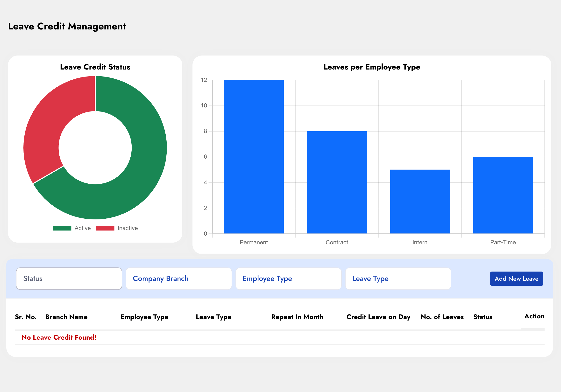This screenshot has width=561, height=392.
Task: Toggle the Inactive legend item
Action: point(128,228)
